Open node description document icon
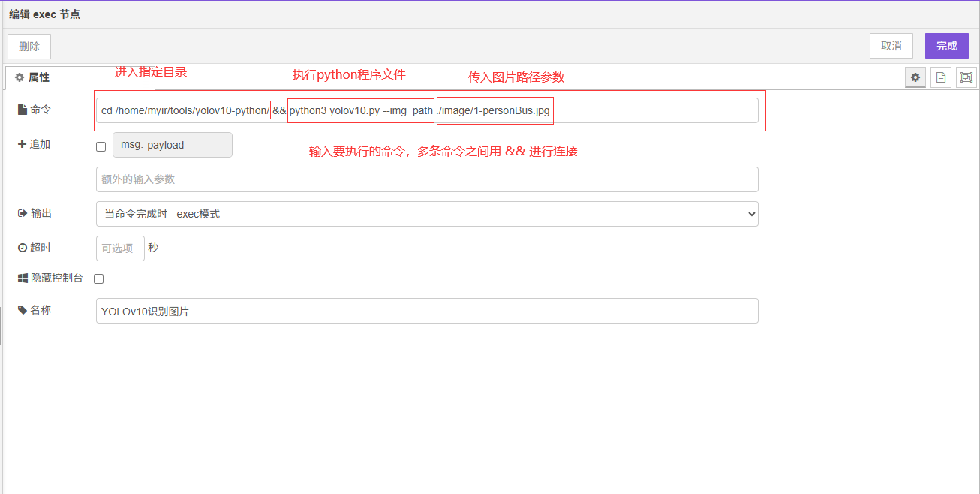Viewport: 980px width, 494px height. [941, 77]
